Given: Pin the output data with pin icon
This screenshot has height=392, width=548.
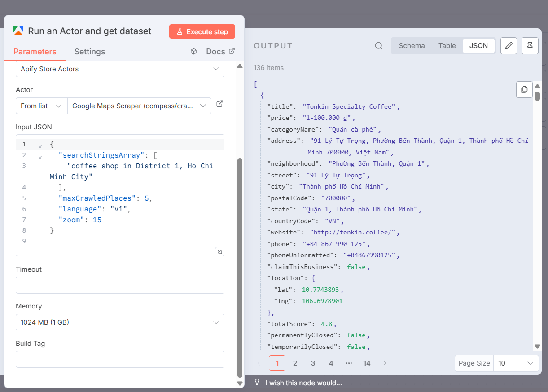Looking at the screenshot, I should click(x=530, y=46).
